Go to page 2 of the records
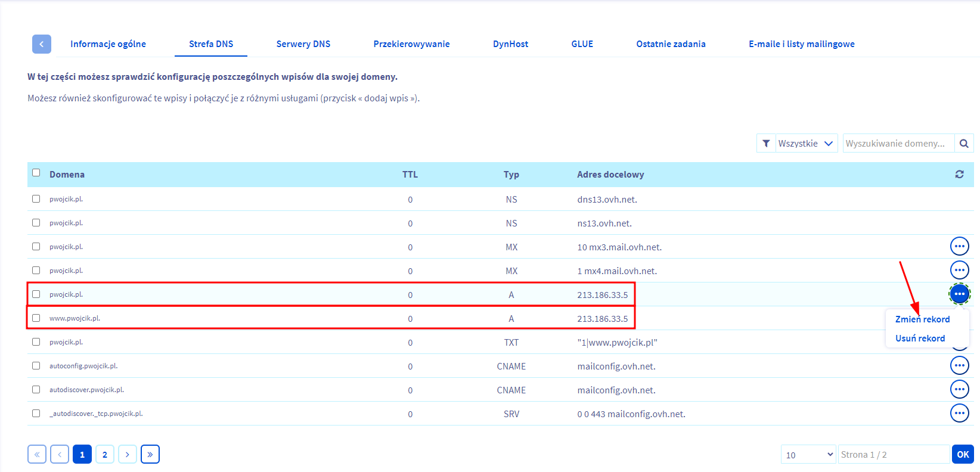Screen dimensions: 980x472 [105, 455]
